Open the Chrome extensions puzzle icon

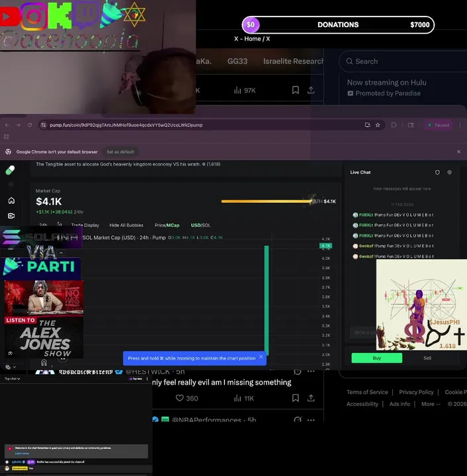coord(394,125)
